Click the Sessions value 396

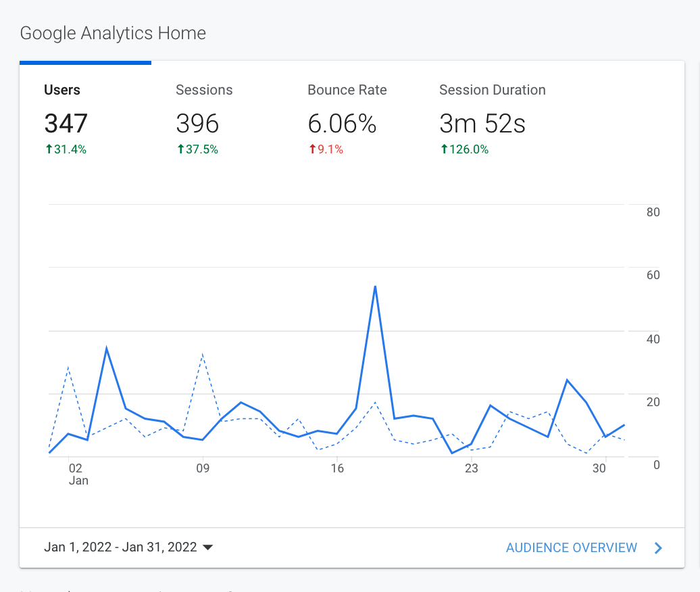click(197, 124)
